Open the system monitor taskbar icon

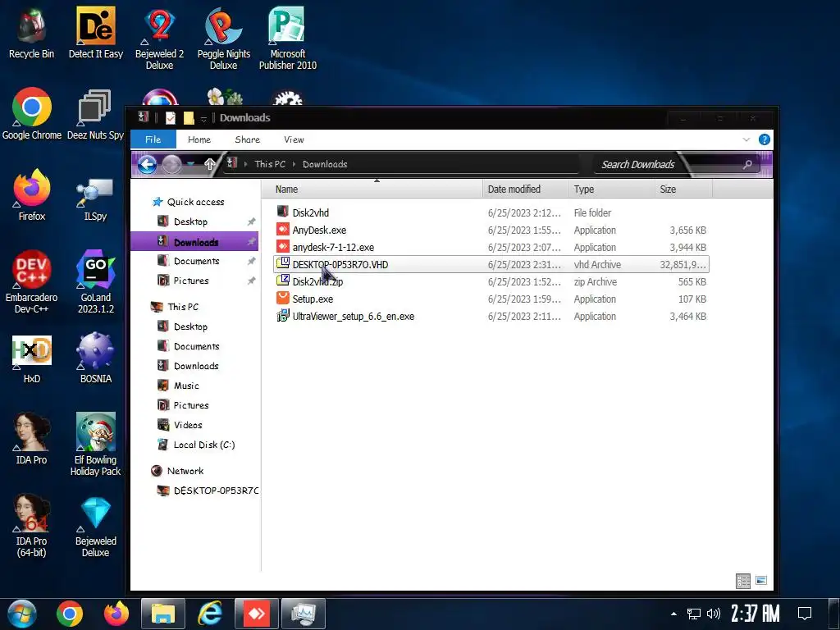tap(304, 614)
